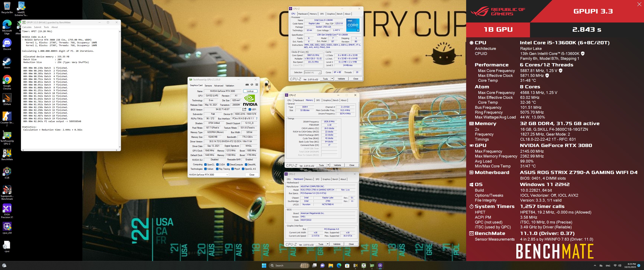Open the Validation tab in GPU-Z

click(230, 85)
